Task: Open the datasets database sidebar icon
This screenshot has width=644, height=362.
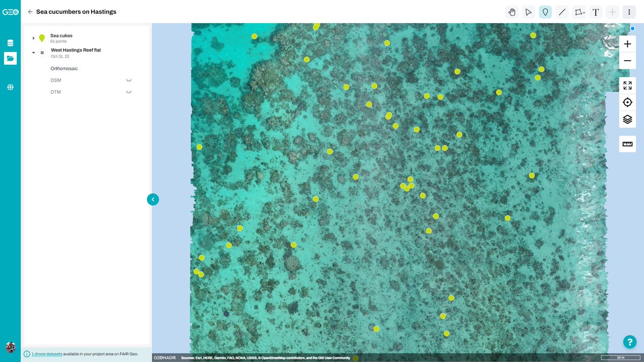Action: pyautogui.click(x=10, y=43)
